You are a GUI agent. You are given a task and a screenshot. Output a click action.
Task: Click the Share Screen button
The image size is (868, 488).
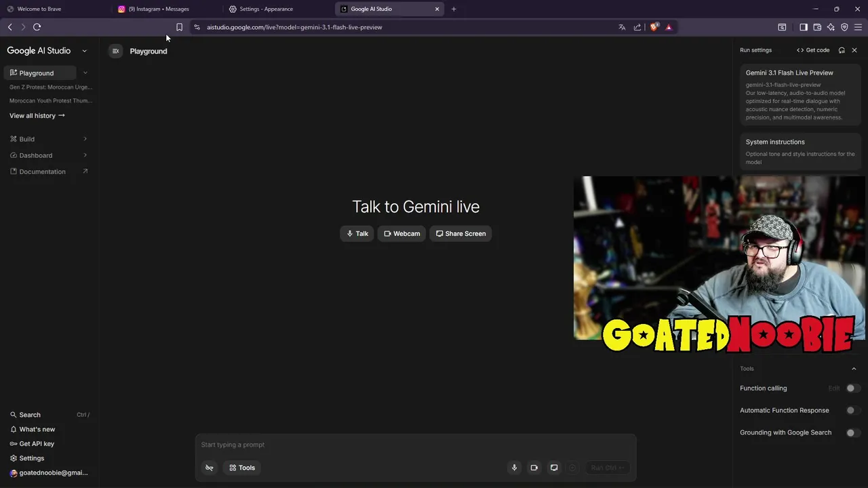point(460,234)
